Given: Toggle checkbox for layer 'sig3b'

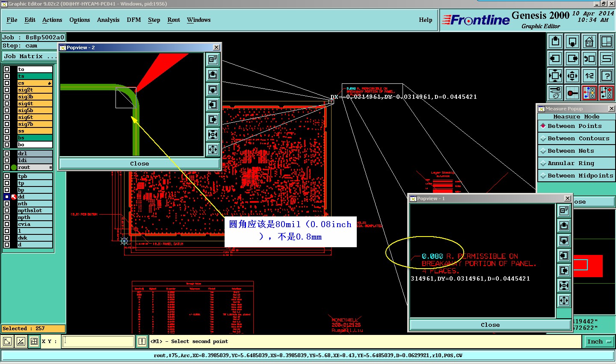Looking at the screenshot, I should [x=7, y=97].
